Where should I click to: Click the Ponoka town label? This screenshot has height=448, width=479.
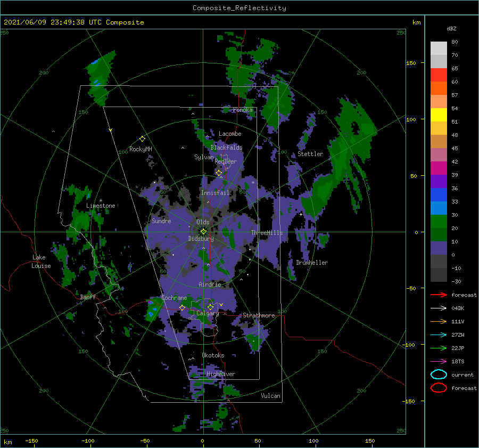pos(243,110)
